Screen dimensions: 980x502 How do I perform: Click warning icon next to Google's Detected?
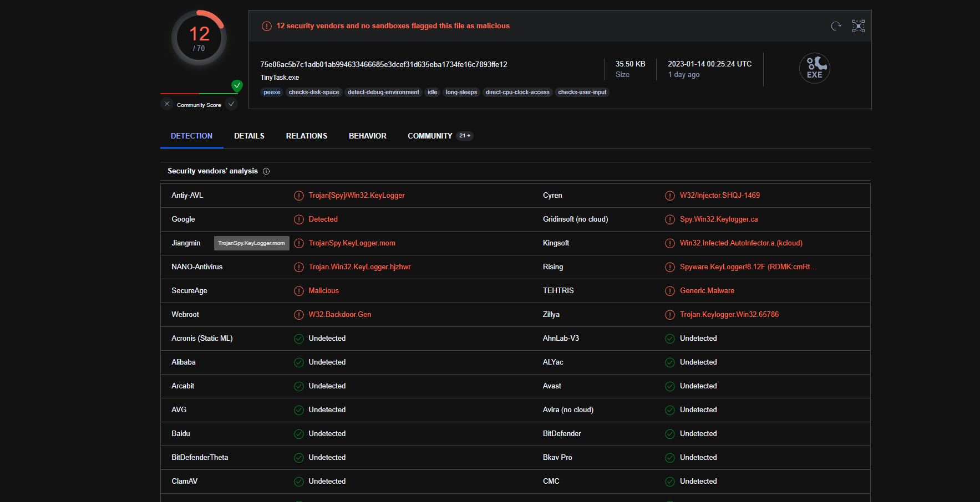point(299,219)
